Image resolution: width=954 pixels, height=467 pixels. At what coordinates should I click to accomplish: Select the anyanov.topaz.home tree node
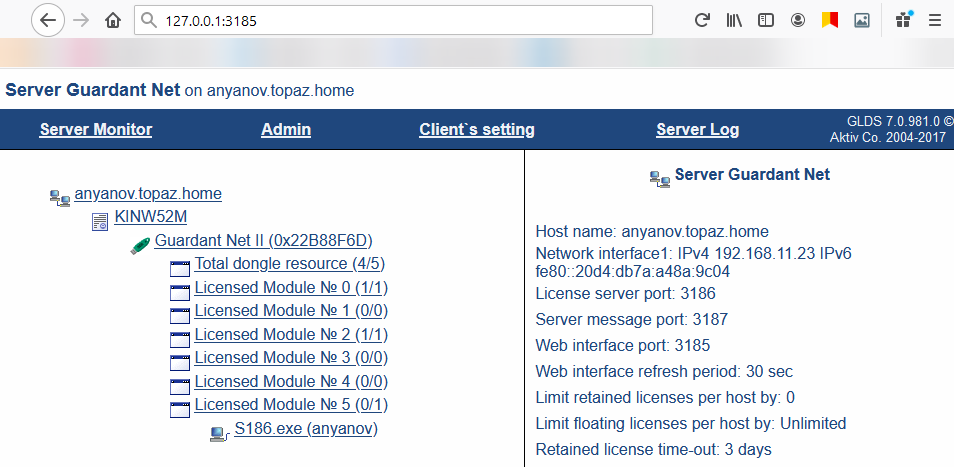[148, 193]
